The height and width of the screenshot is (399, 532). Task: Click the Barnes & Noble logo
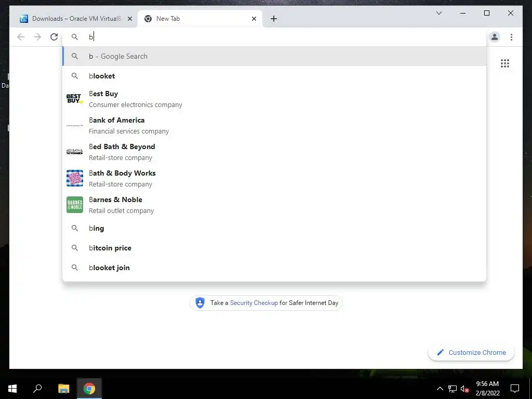click(x=75, y=205)
